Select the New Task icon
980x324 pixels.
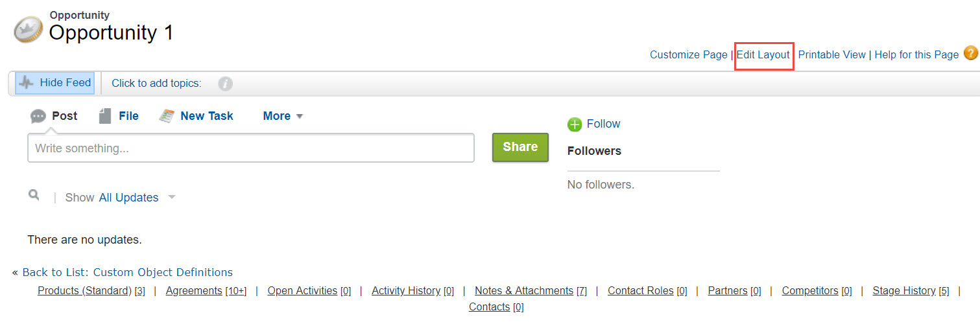pyautogui.click(x=167, y=116)
